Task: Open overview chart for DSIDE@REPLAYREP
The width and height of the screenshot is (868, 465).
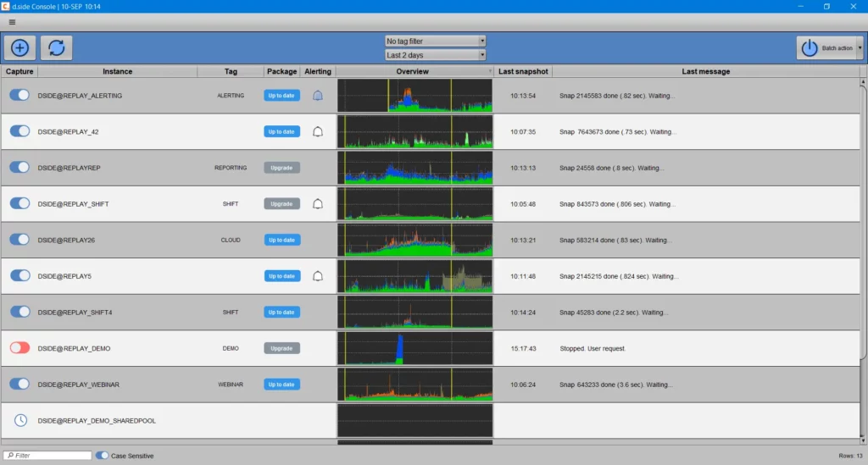Action: click(x=415, y=168)
